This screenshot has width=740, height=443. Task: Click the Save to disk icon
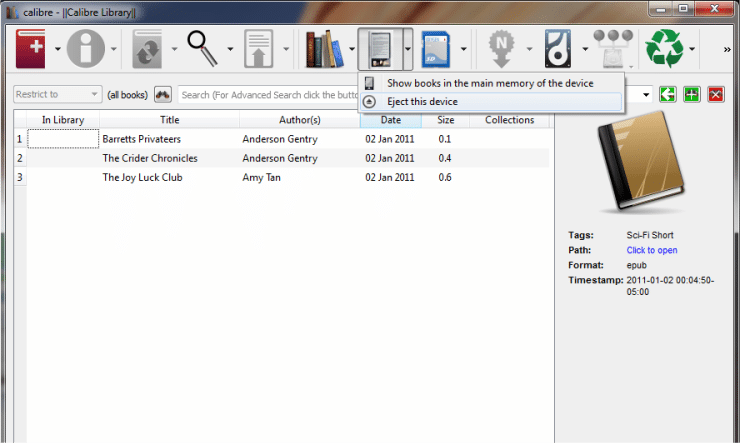[x=558, y=49]
